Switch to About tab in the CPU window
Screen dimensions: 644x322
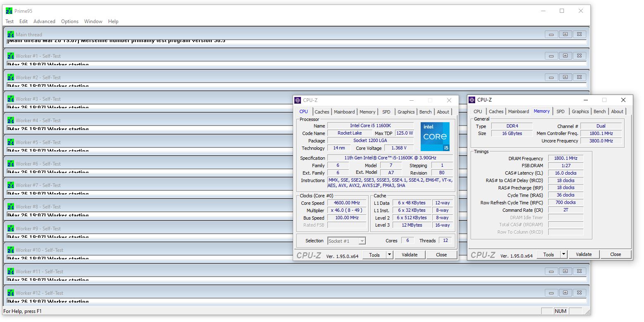[443, 112]
